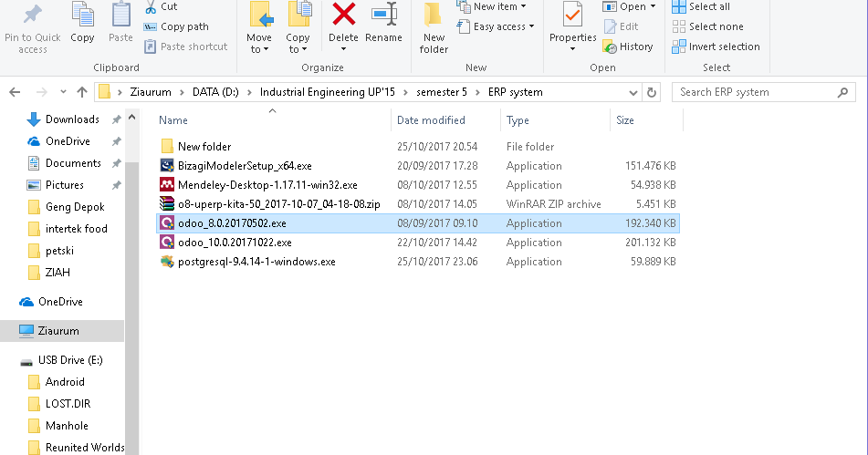The height and width of the screenshot is (455, 868).
Task: Create a New folder from the ribbon
Action: pos(434,29)
